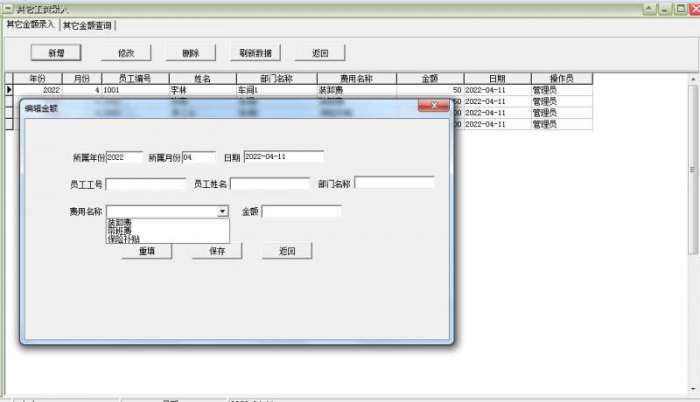Screen dimensions: 700x402
Task: Save the entry with 保存
Action: click(x=217, y=251)
